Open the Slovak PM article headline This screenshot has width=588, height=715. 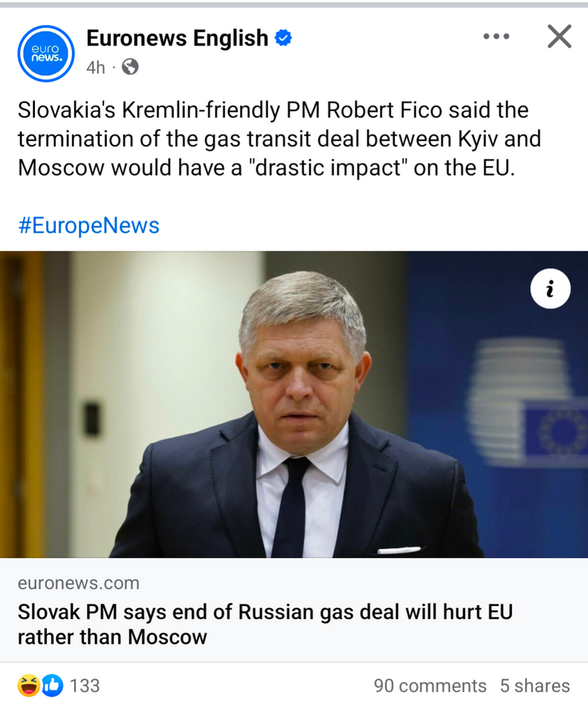point(265,624)
